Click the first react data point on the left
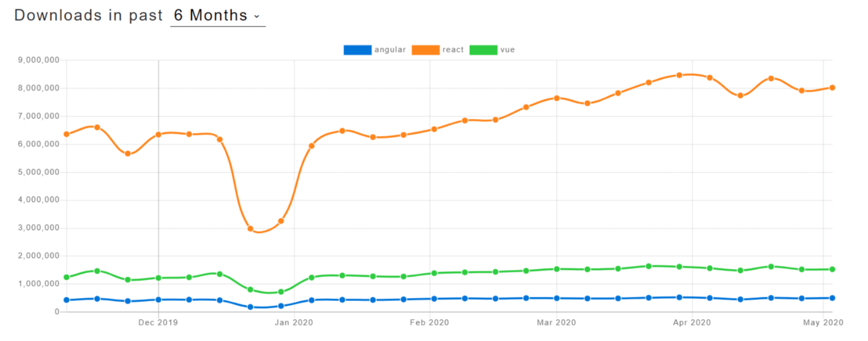 66,134
